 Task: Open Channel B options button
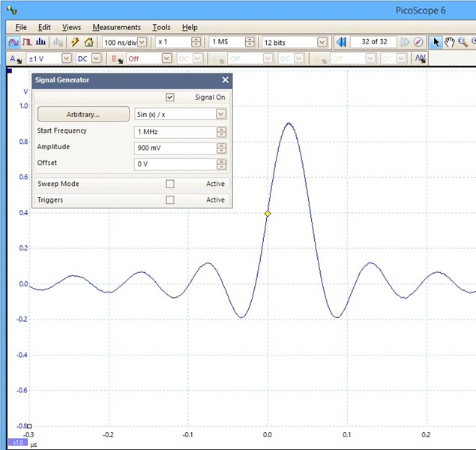pyautogui.click(x=117, y=58)
